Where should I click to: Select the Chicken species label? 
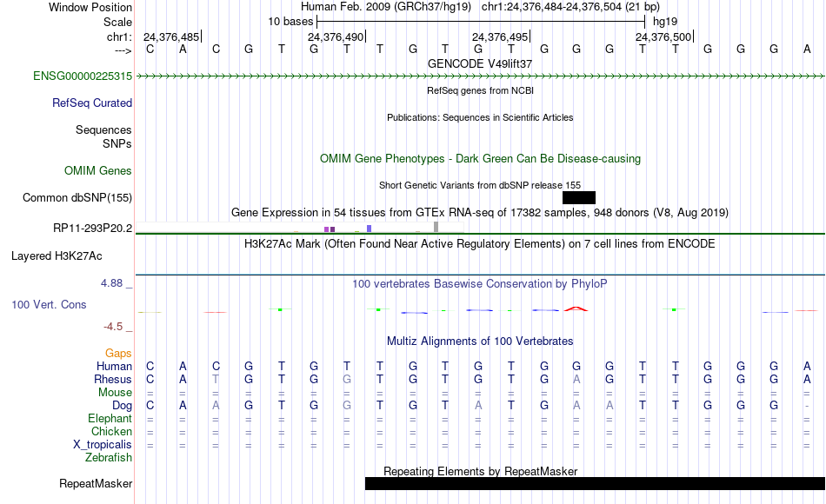pos(111,431)
